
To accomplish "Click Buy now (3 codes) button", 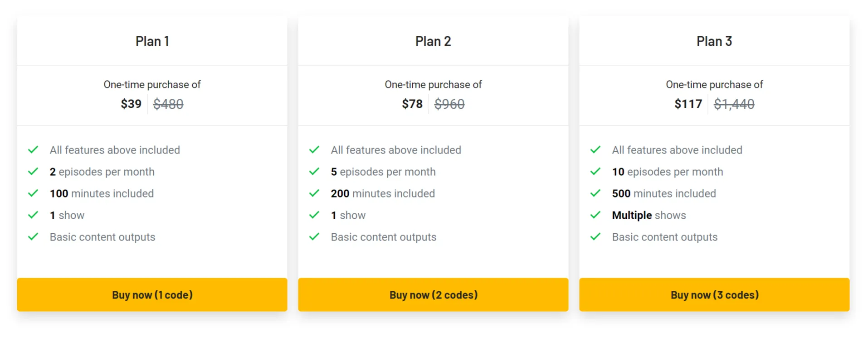I will tap(714, 294).
